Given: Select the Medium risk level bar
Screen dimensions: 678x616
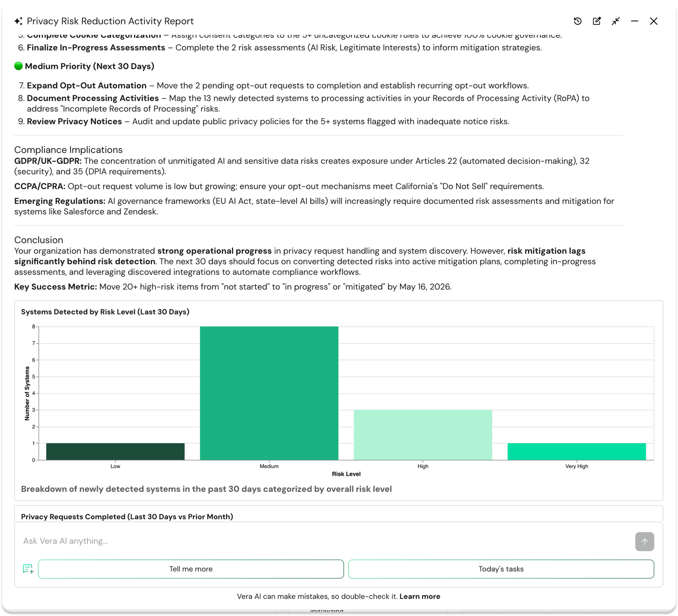Looking at the screenshot, I should [269, 393].
